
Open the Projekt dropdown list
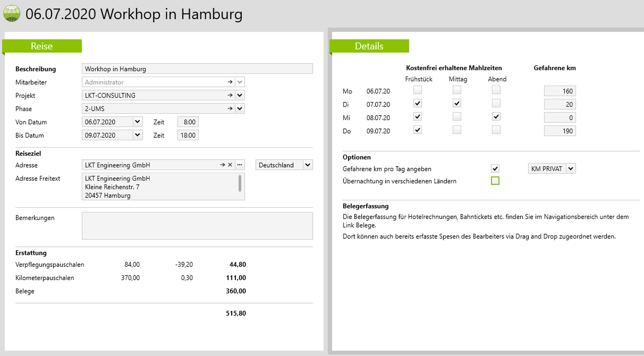tap(239, 95)
